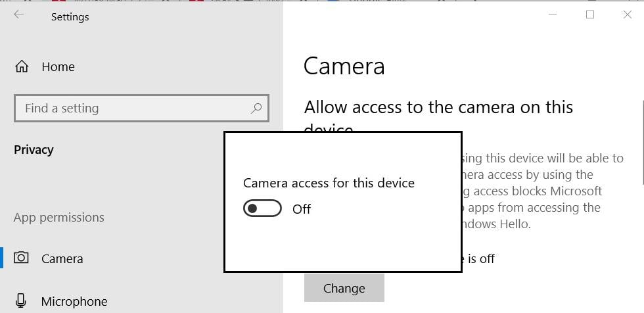Click the Camera access for this device label
This screenshot has height=313, width=644.
tap(329, 183)
